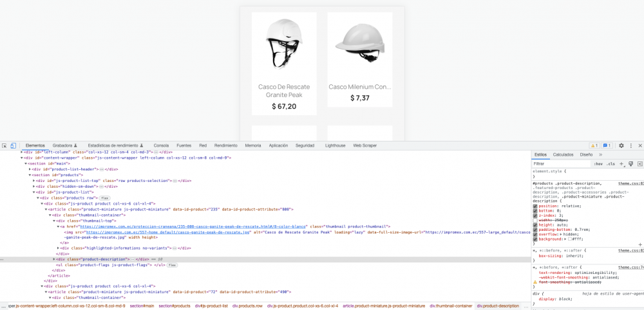Image resolution: width=644 pixels, height=310 pixels.
Task: Show more style tabs with the chevron
Action: (x=600, y=154)
